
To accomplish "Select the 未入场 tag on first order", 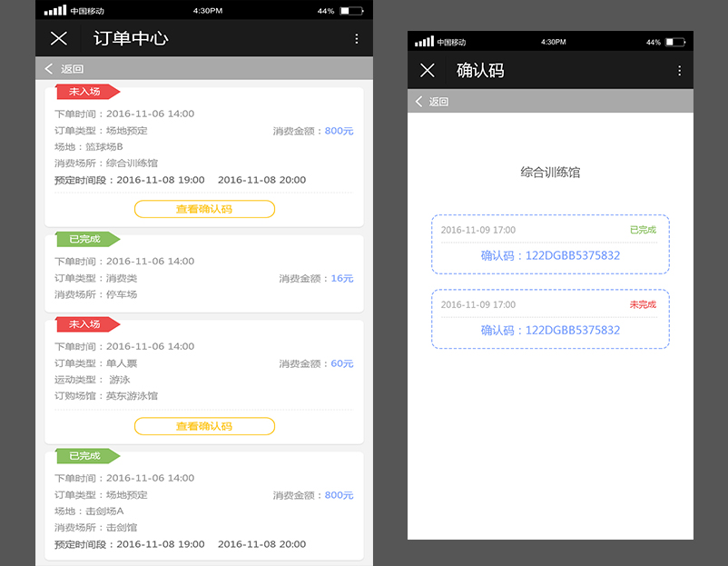I will tap(85, 92).
